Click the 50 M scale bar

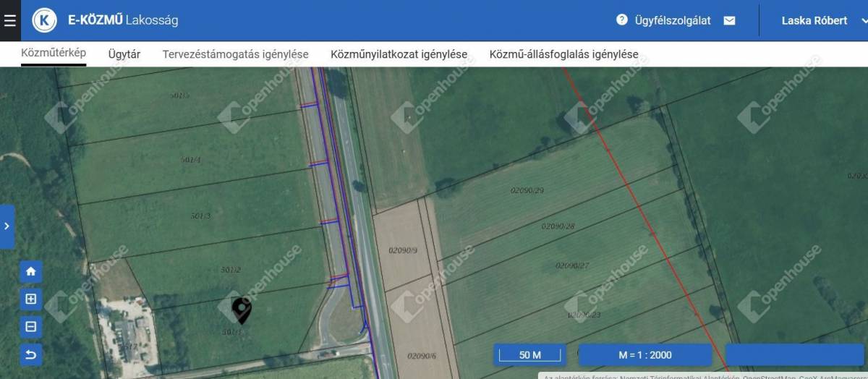[x=529, y=354]
